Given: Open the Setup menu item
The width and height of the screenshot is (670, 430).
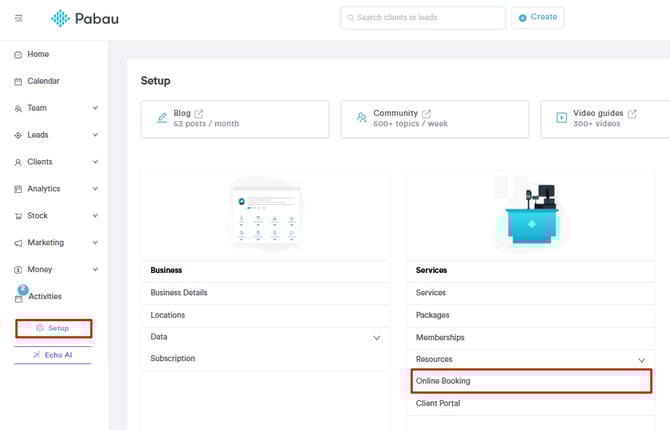Looking at the screenshot, I should (x=53, y=328).
